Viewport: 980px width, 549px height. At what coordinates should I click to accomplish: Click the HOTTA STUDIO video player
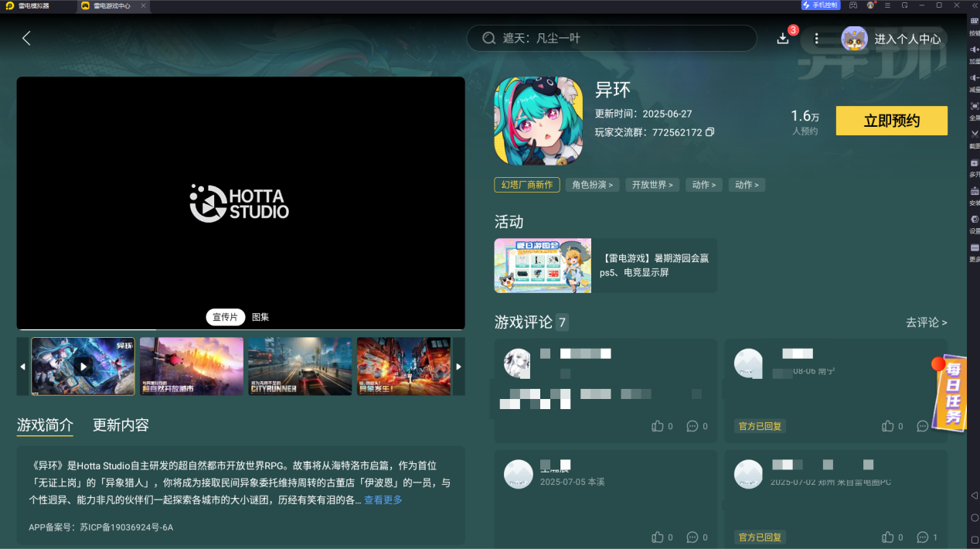point(240,203)
